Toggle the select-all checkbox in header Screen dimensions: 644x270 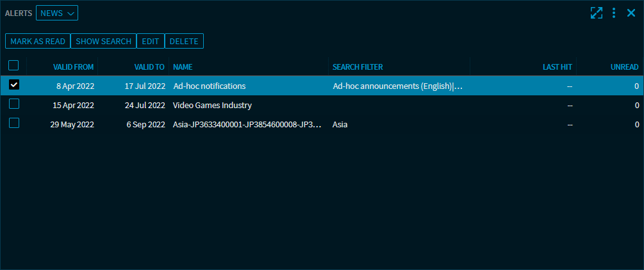(x=13, y=65)
